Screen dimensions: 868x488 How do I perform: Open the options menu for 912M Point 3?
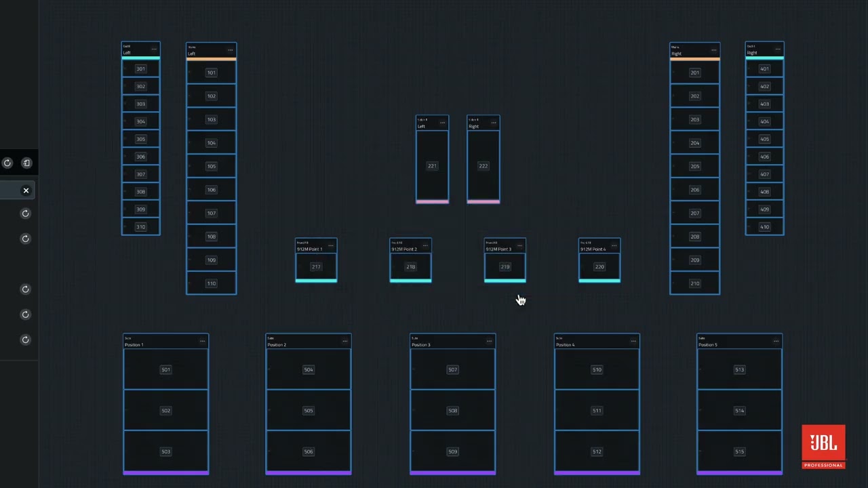point(519,245)
